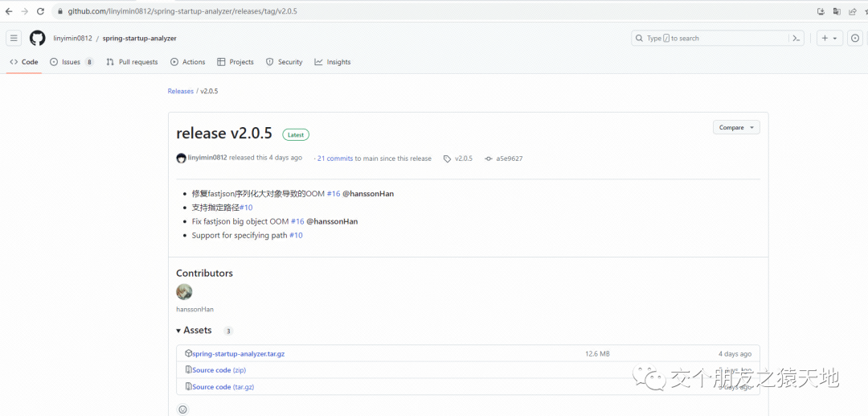The height and width of the screenshot is (416, 868).
Task: Click the commit icon beside a5e9627
Action: (x=489, y=159)
